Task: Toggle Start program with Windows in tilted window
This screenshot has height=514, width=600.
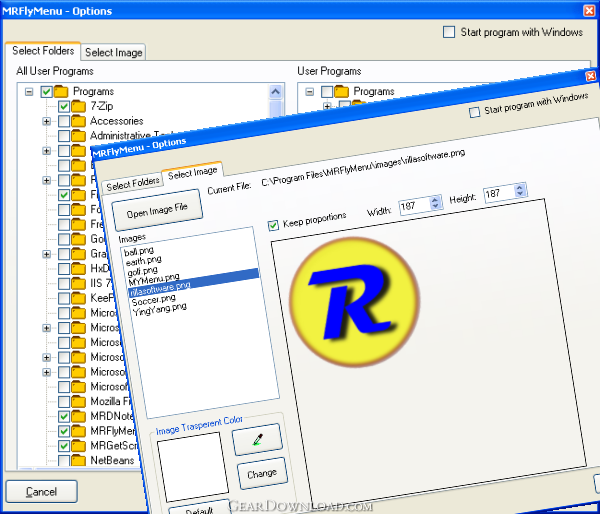Action: [x=474, y=112]
